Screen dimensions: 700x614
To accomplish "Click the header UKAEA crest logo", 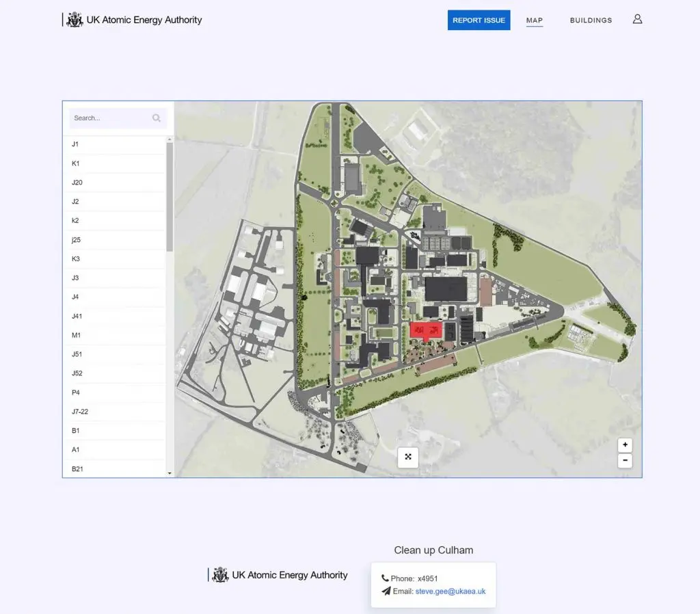I will click(x=75, y=20).
